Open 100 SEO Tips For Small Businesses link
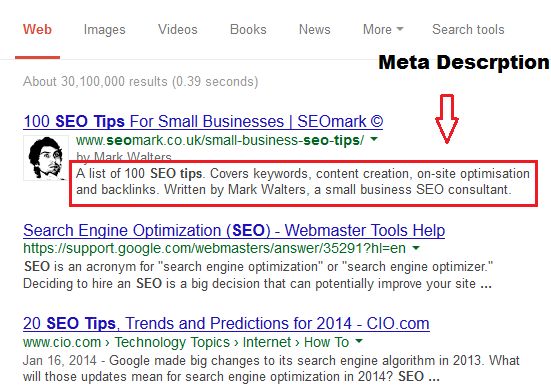This screenshot has height=391, width=551. point(203,122)
